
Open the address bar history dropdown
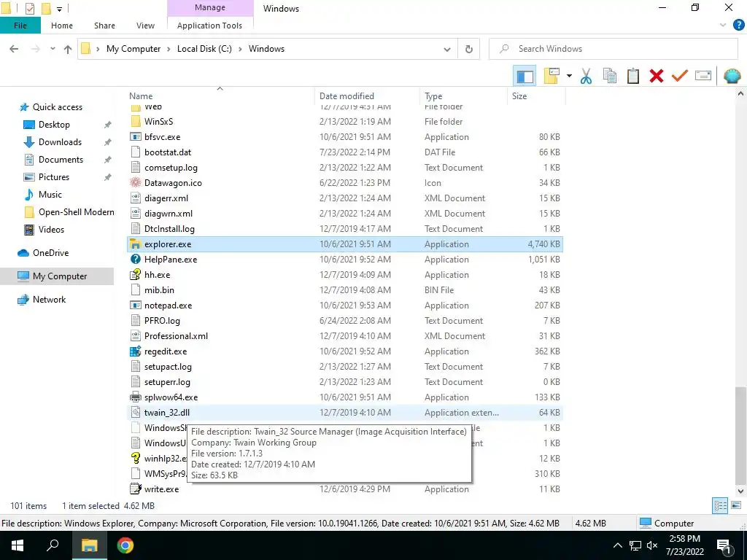447,49
